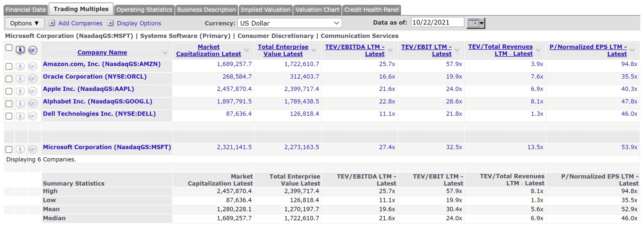644x227 pixels.
Task: Expand the Total Enterprise Value column chevron
Action: (x=314, y=50)
